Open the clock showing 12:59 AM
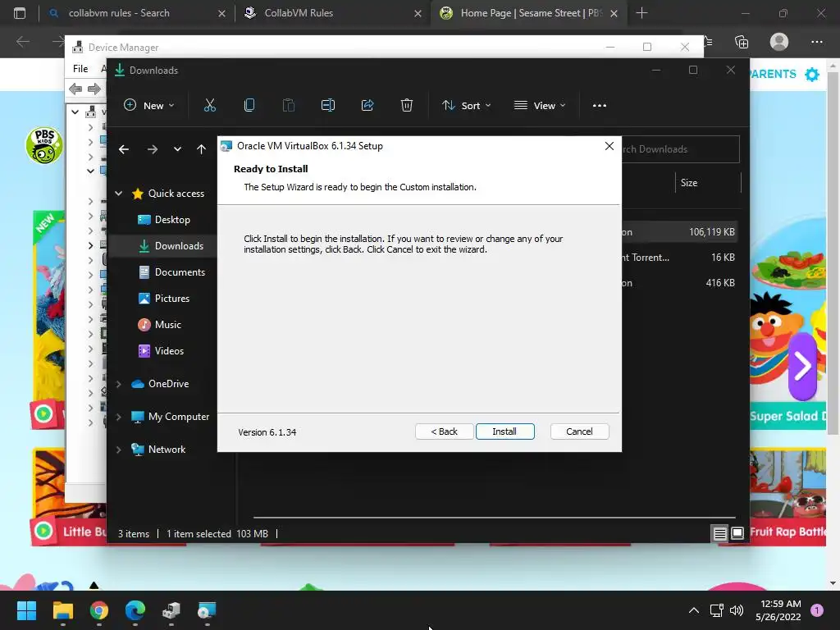The image size is (840, 630). (778, 610)
